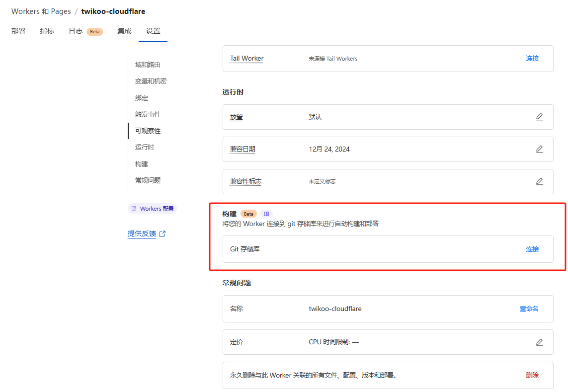Open the 定价 edit pencil icon
Viewport: 568px width, 392px height.
click(540, 342)
